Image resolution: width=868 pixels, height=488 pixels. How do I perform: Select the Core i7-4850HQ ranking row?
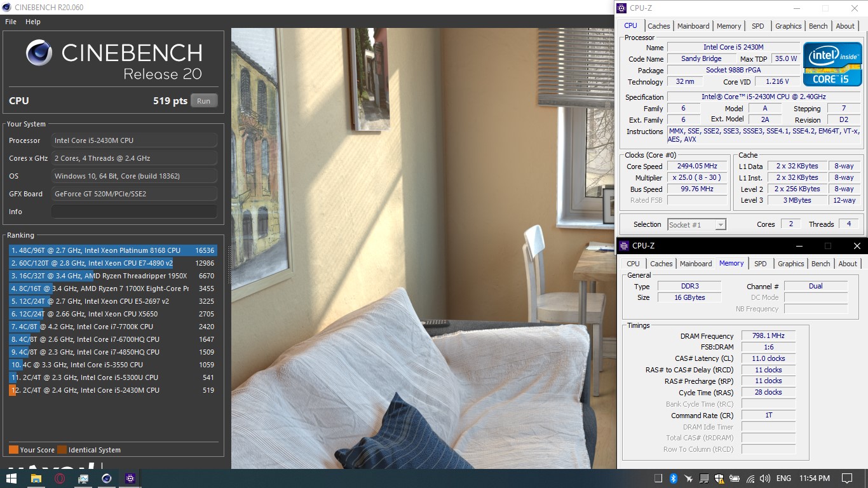112,352
